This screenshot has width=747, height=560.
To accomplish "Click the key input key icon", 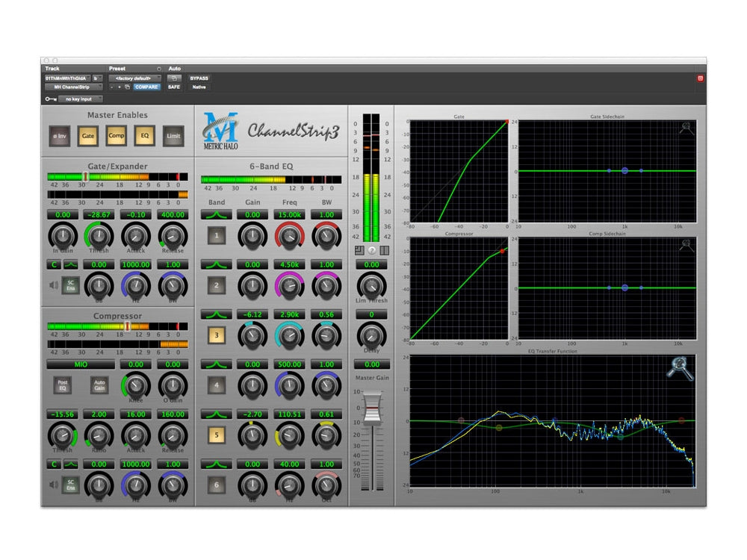I will [51, 99].
